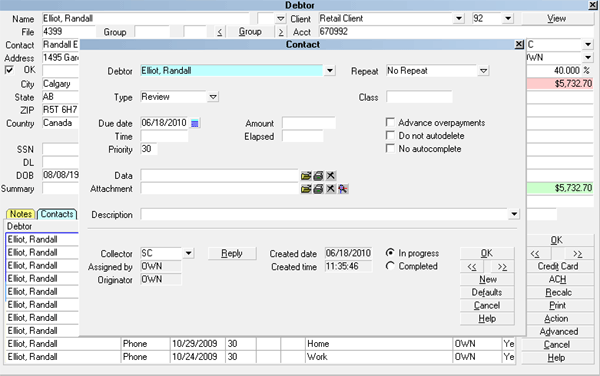The height and width of the screenshot is (376, 600).
Task: Click the previous group arrow left of Group button
Action: pyautogui.click(x=220, y=32)
